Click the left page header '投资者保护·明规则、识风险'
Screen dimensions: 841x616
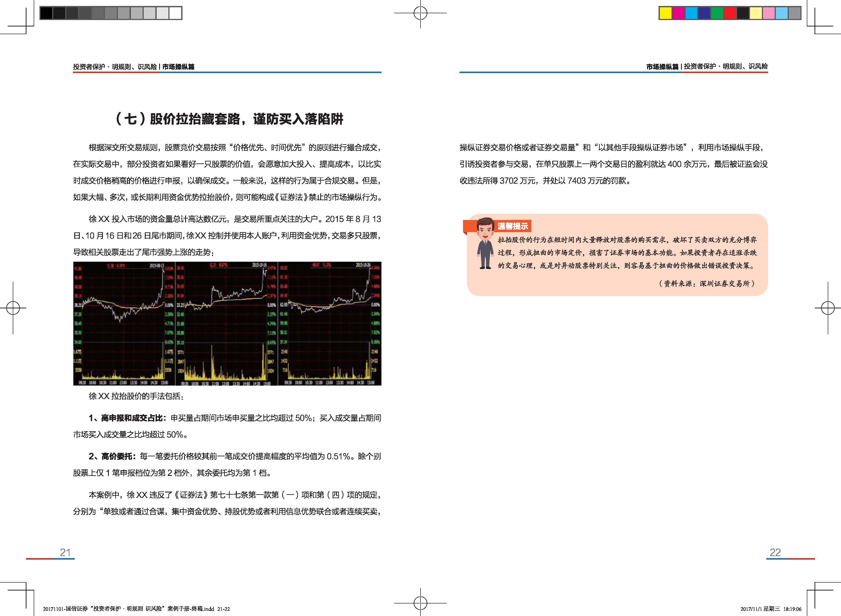115,67
